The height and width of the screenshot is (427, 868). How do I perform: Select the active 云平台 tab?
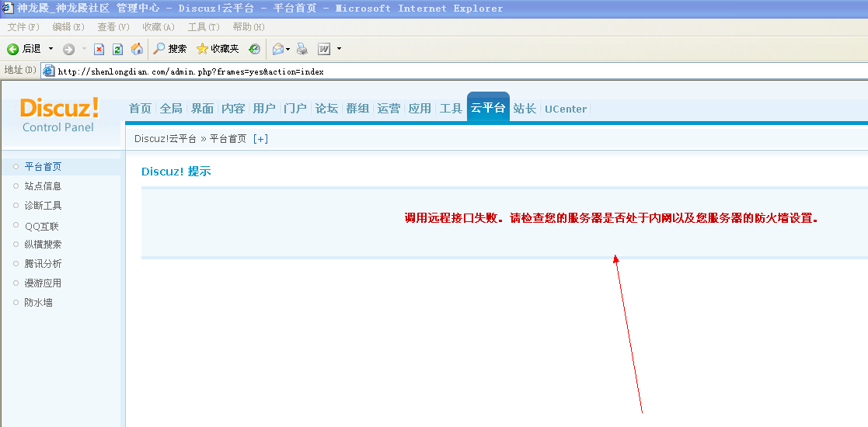(488, 107)
